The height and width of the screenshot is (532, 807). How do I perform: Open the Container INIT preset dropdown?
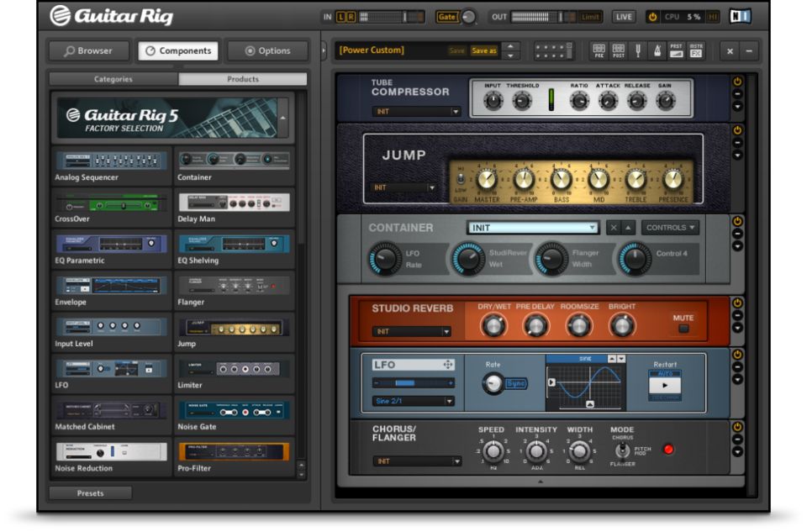[533, 228]
